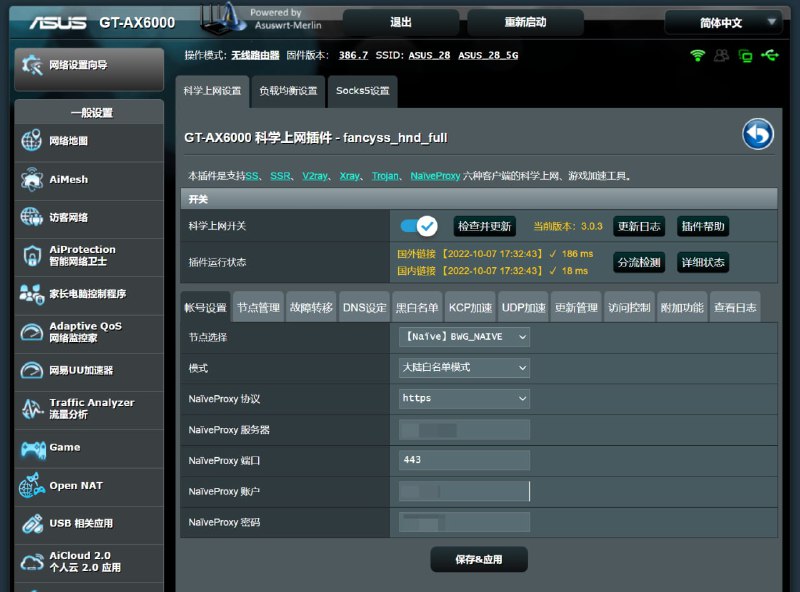Click the 网络地图 globe icon
The height and width of the screenshot is (592, 800).
pyautogui.click(x=31, y=140)
